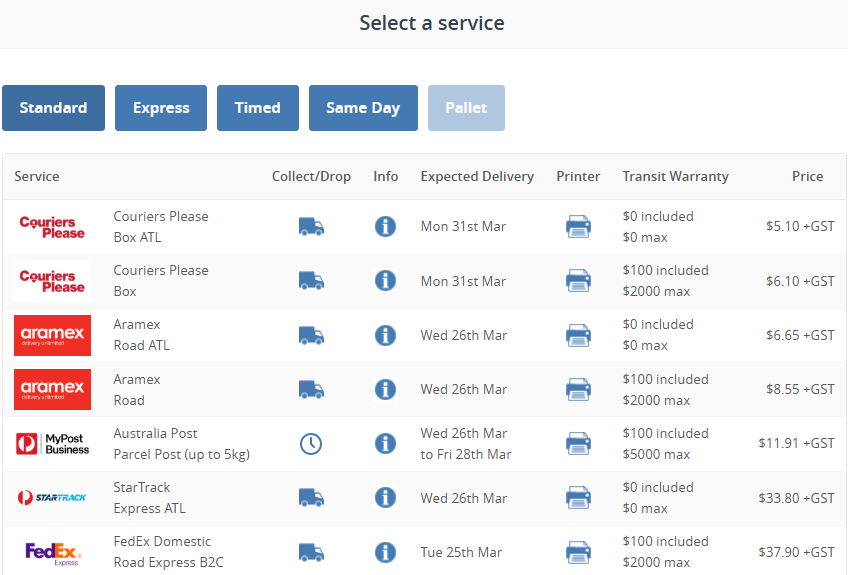848x575 pixels.
Task: Click the Collect/Drop column header
Action: click(311, 176)
